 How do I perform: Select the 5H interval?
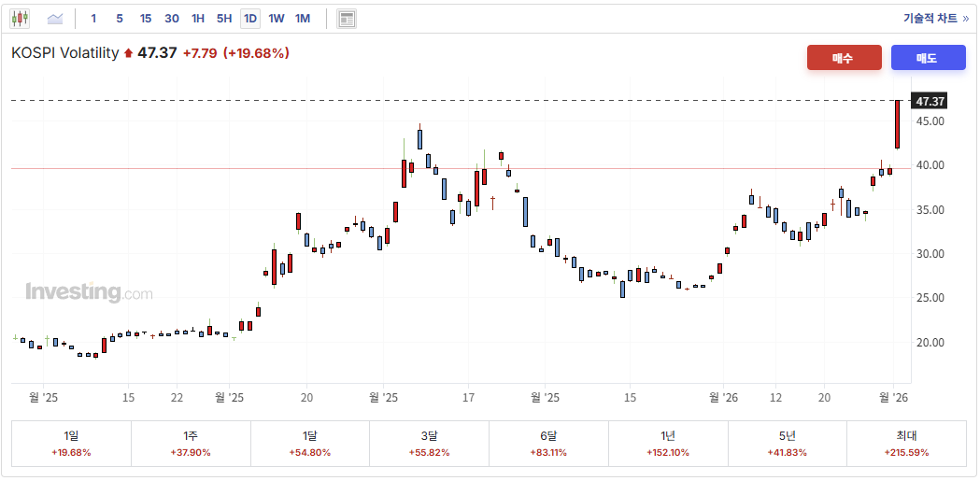coord(224,19)
